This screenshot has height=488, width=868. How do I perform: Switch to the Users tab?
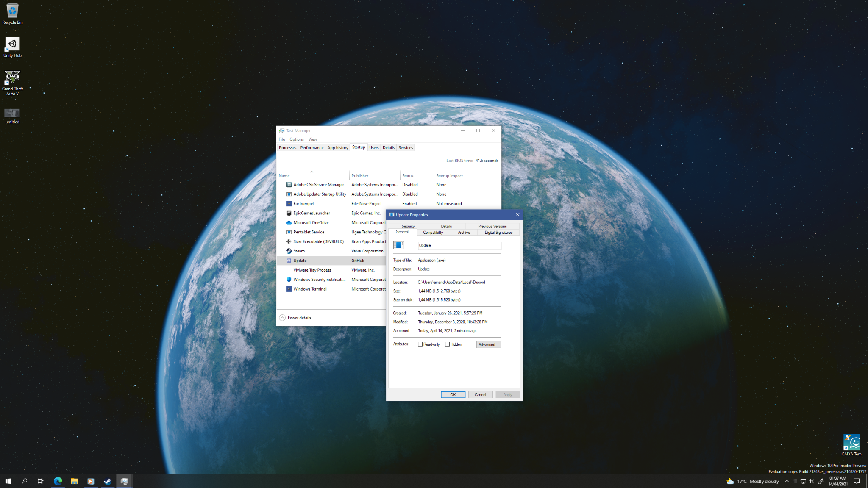pyautogui.click(x=374, y=148)
